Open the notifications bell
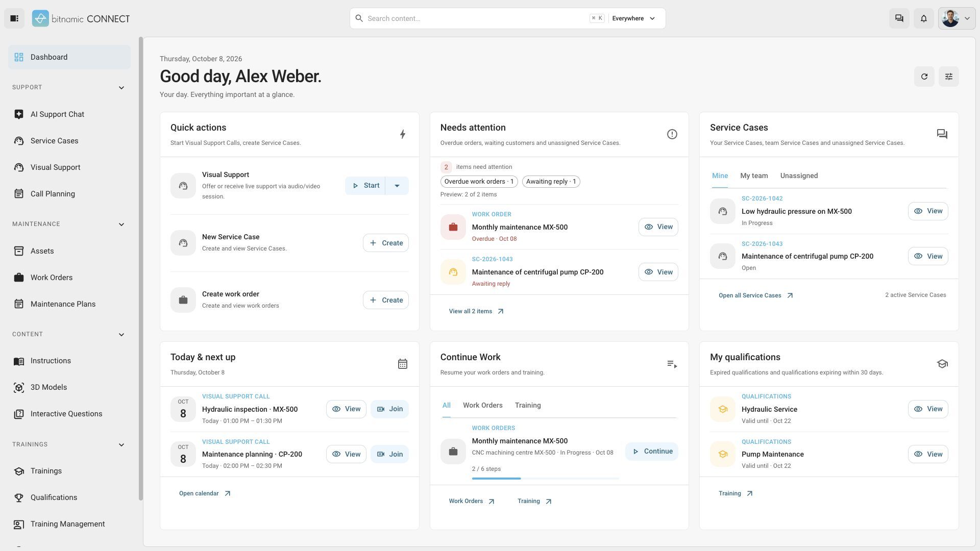Viewport: 980px width, 551px height. click(x=923, y=18)
